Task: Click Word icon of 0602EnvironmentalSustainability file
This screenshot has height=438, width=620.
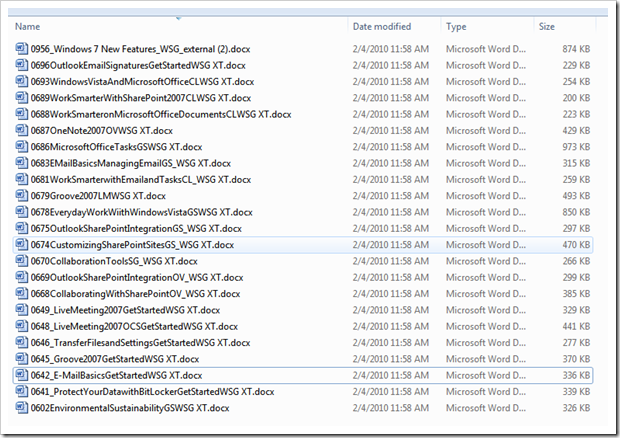Action: [x=21, y=407]
